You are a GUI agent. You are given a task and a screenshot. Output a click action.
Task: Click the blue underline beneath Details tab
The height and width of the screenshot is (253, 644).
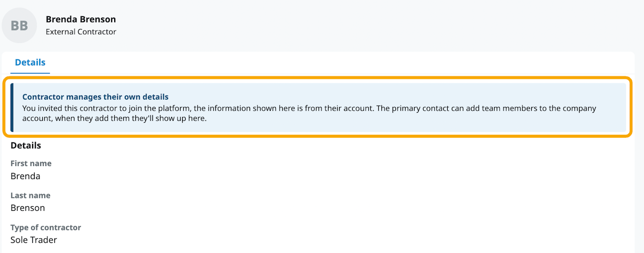point(30,73)
